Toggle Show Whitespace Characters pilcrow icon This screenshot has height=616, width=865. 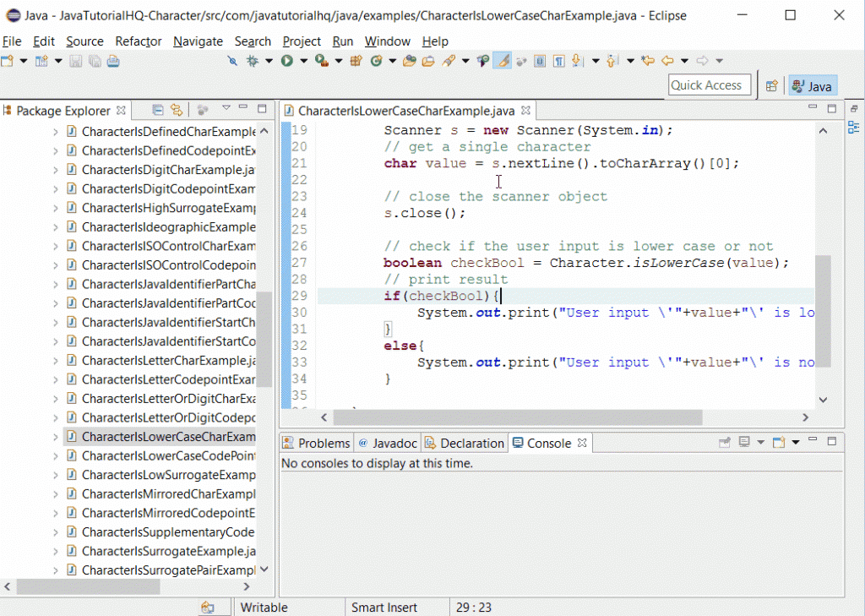pos(559,61)
